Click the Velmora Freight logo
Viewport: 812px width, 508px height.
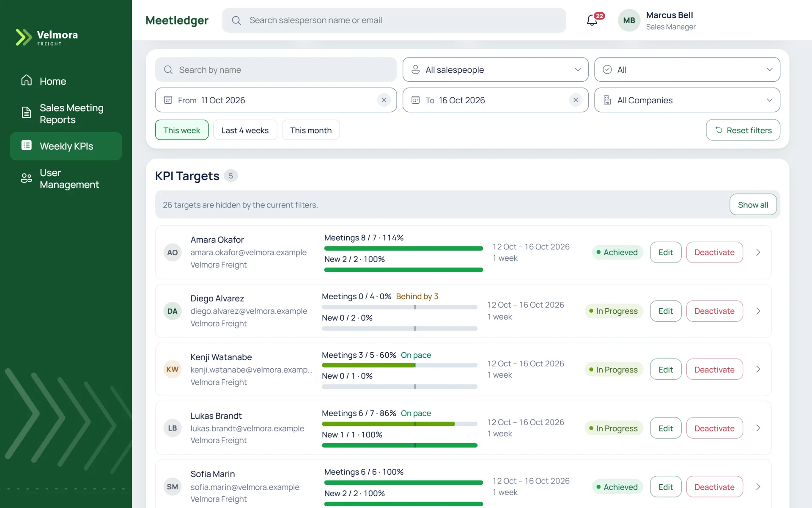click(x=47, y=37)
